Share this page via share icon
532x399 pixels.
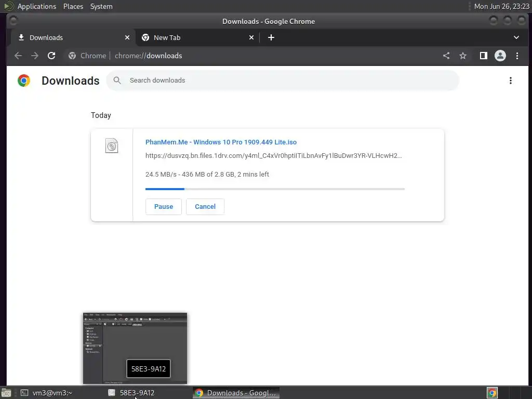446,56
